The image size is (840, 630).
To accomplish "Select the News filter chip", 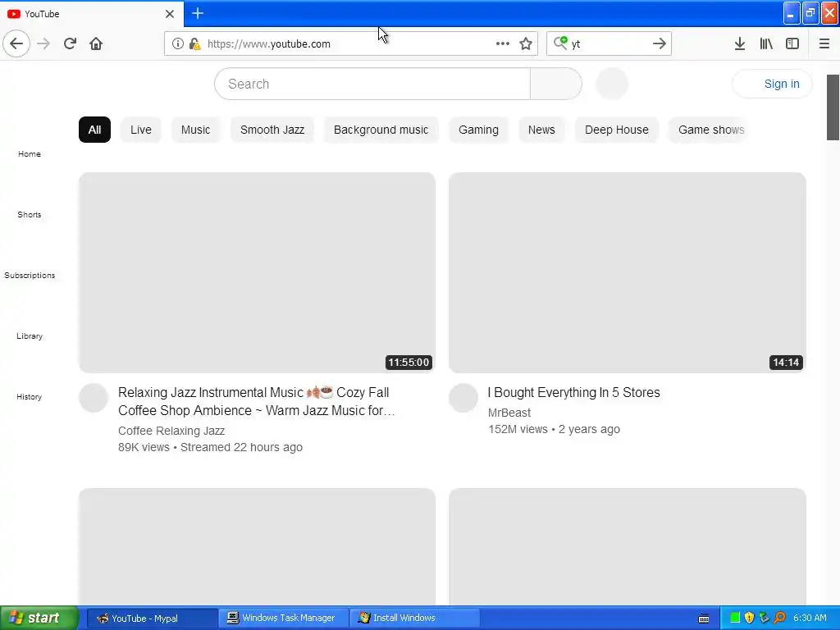I will pyautogui.click(x=541, y=130).
